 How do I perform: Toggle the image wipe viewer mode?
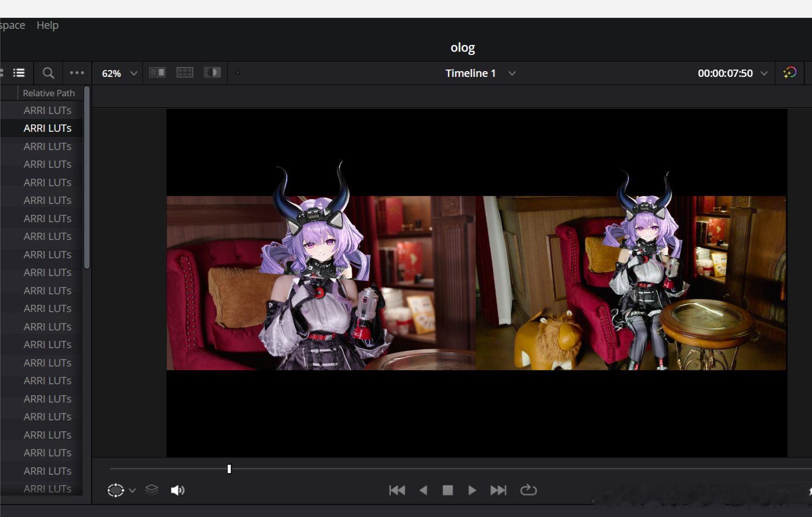click(x=157, y=73)
